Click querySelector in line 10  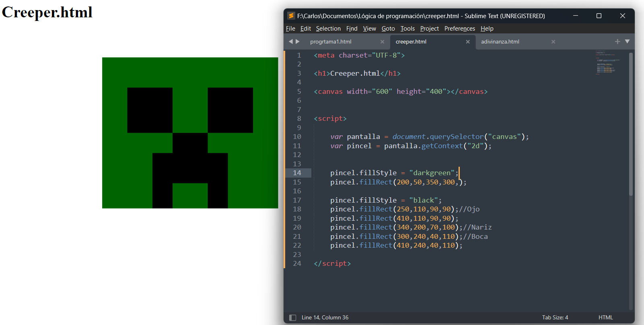[x=457, y=137]
